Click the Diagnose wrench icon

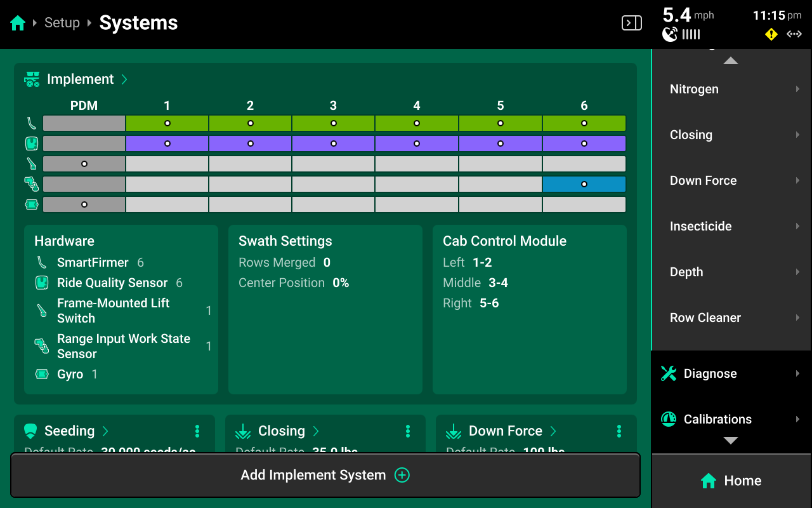669,373
